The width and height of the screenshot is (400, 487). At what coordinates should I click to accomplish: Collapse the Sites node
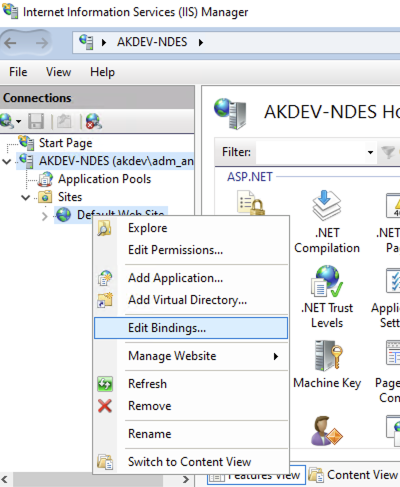pyautogui.click(x=25, y=197)
